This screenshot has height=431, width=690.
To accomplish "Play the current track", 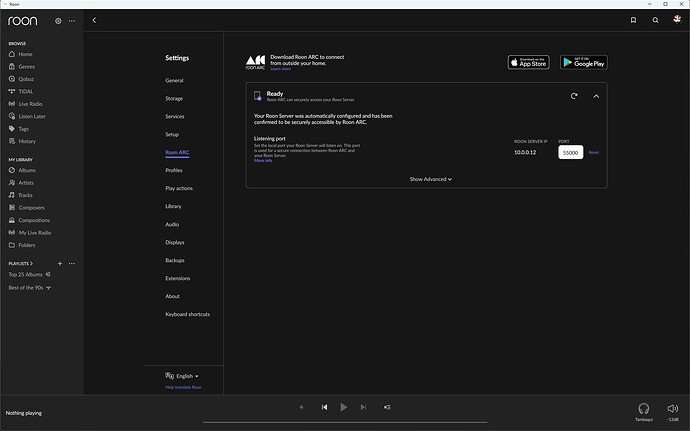I will 344,407.
